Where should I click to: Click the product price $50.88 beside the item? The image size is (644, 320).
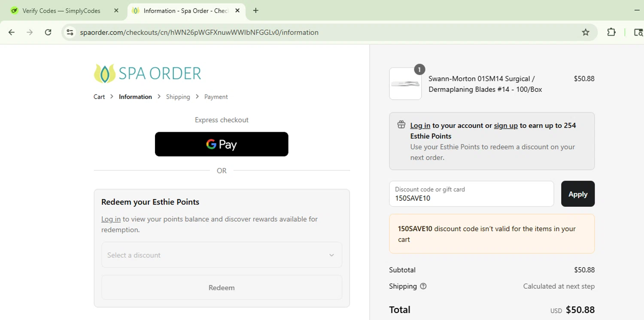(584, 78)
